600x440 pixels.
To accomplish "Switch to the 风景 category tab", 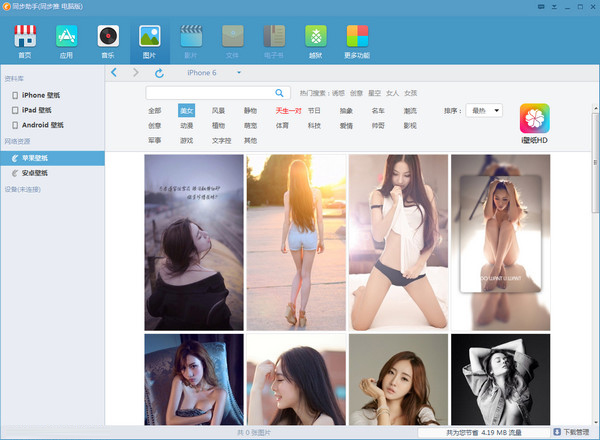I will click(218, 110).
